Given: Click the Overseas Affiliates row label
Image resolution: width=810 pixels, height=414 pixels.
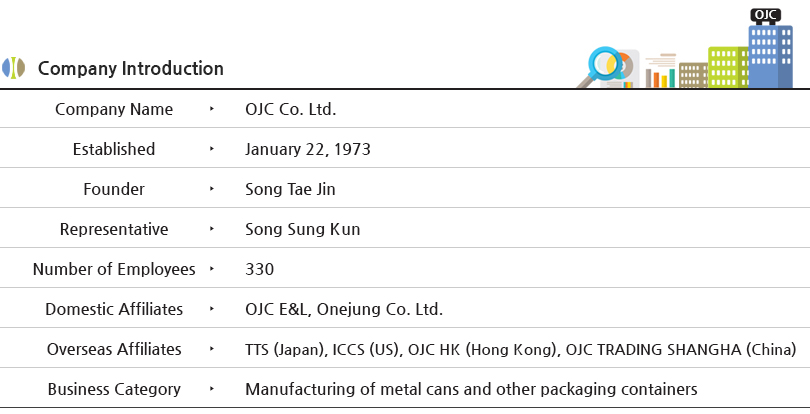Looking at the screenshot, I should [114, 349].
